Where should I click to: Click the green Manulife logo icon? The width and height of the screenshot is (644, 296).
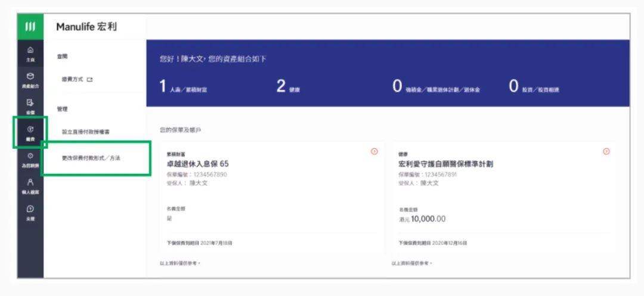point(30,27)
